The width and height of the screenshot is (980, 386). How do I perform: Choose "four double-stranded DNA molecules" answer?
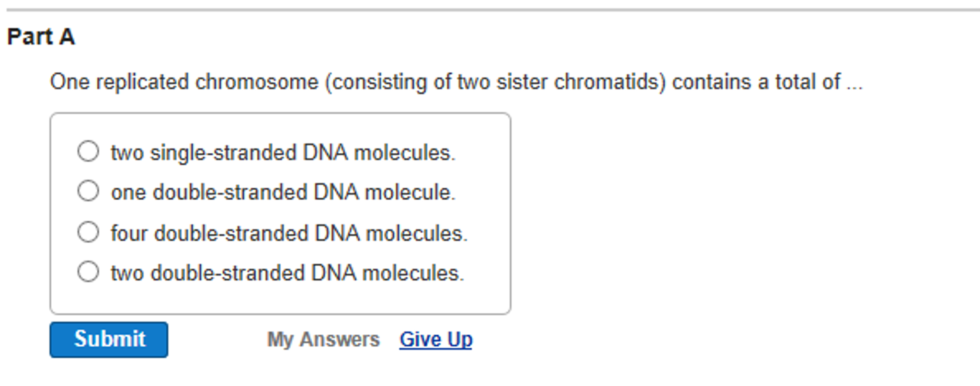88,233
